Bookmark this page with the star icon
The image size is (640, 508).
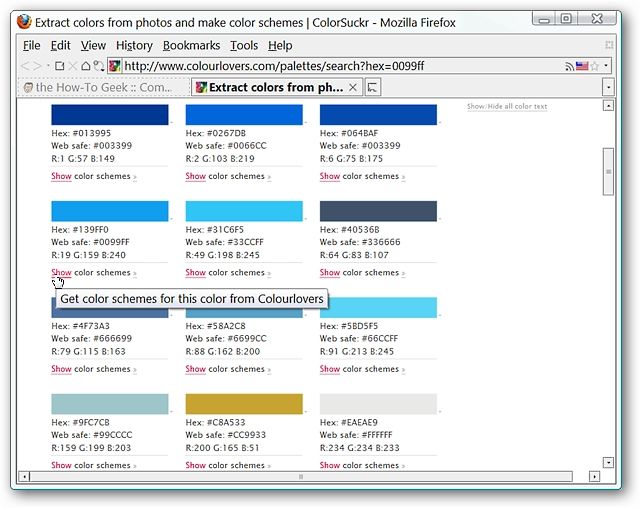pos(595,66)
